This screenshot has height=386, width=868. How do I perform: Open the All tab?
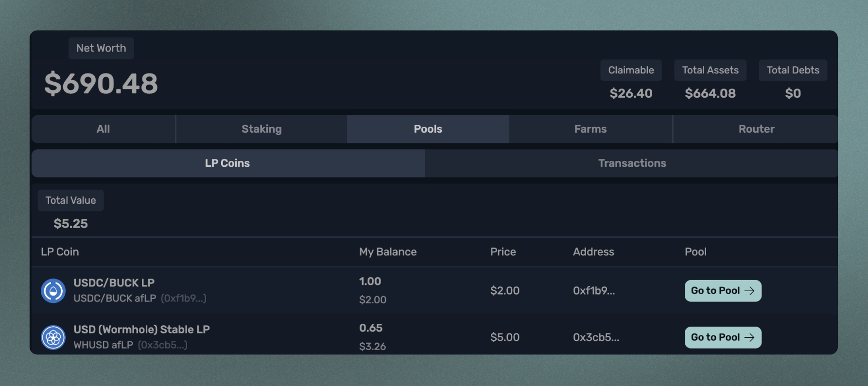(x=103, y=129)
